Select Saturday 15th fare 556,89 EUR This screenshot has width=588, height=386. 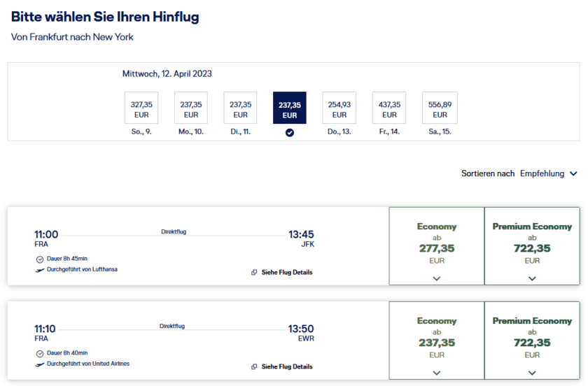pos(440,109)
